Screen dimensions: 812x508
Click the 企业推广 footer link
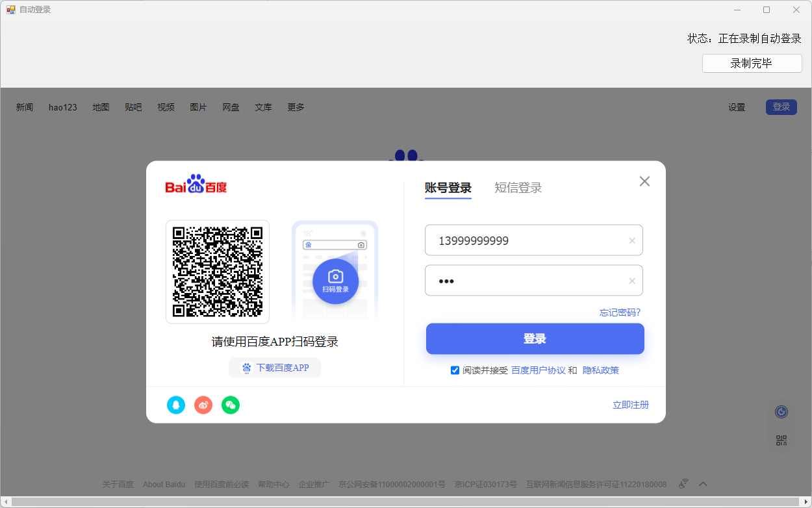pyautogui.click(x=314, y=484)
